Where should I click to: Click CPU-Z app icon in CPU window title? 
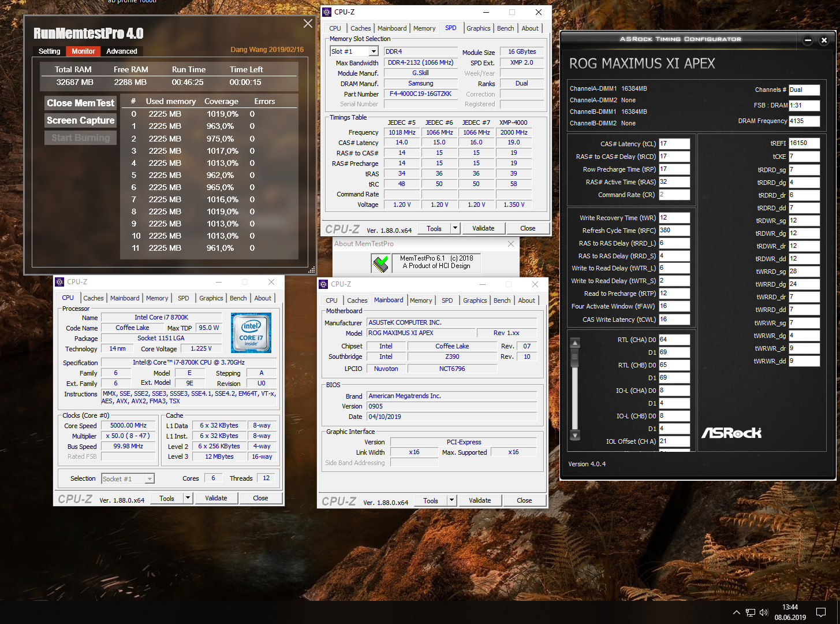point(59,282)
